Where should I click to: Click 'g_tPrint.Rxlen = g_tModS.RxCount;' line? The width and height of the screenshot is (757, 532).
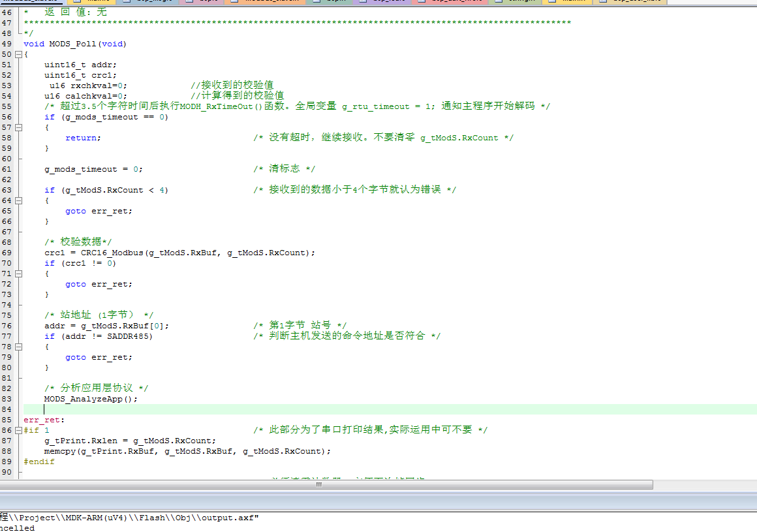(130, 441)
